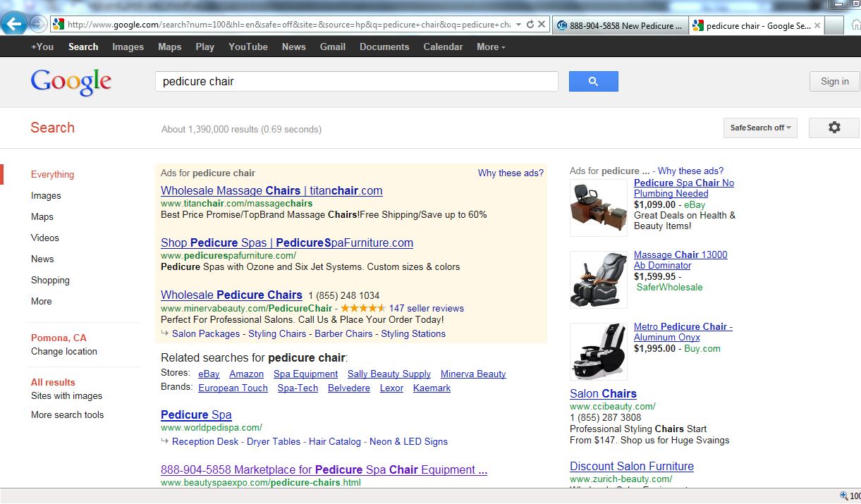Click the European Touch brand link
This screenshot has height=504, width=861.
point(233,388)
